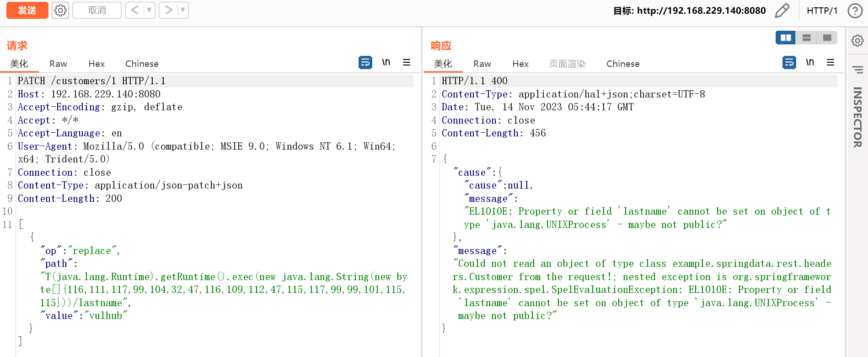This screenshot has height=357, width=868.
Task: Click the request line PATCH /customers/1
Action: coord(91,81)
